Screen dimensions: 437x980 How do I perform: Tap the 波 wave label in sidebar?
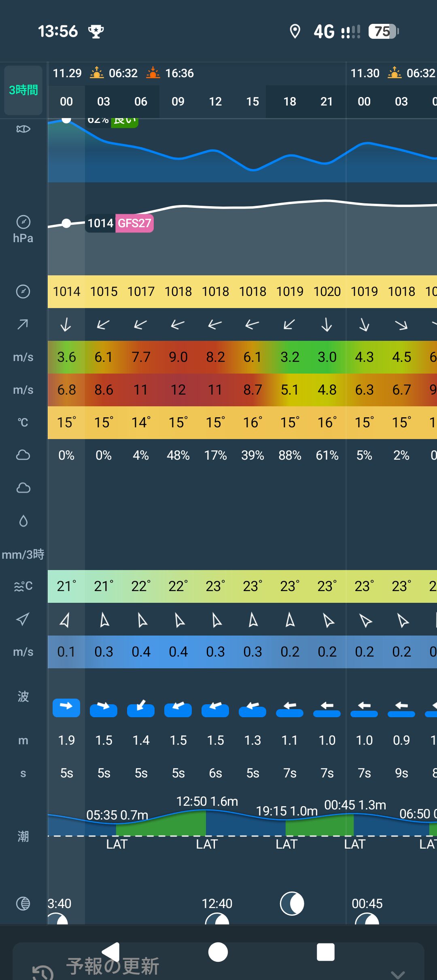23,696
